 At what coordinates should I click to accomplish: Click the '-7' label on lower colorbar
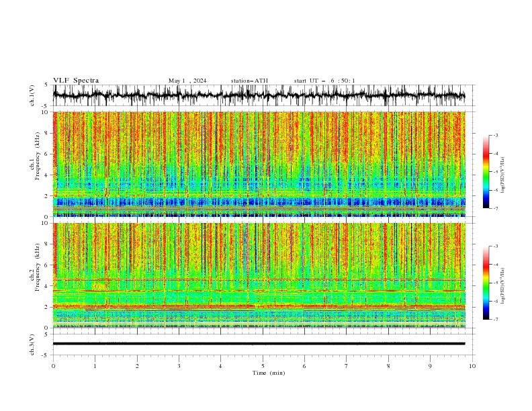[495, 320]
